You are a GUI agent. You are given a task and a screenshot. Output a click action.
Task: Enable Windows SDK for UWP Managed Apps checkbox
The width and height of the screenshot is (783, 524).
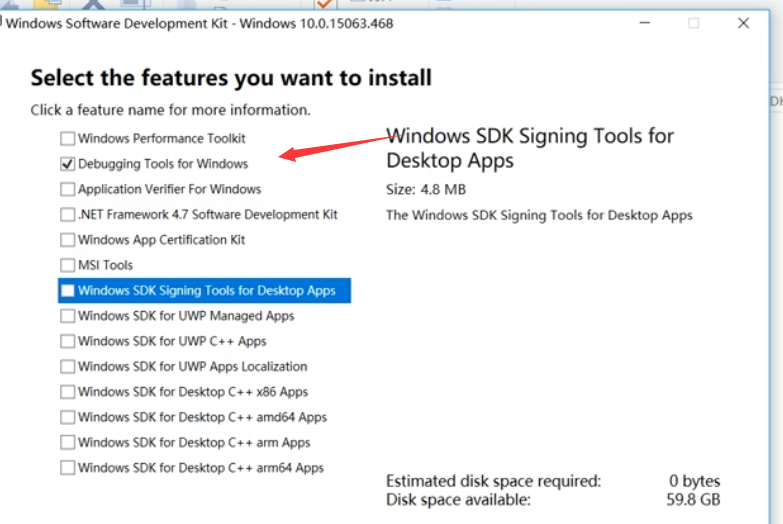67,316
